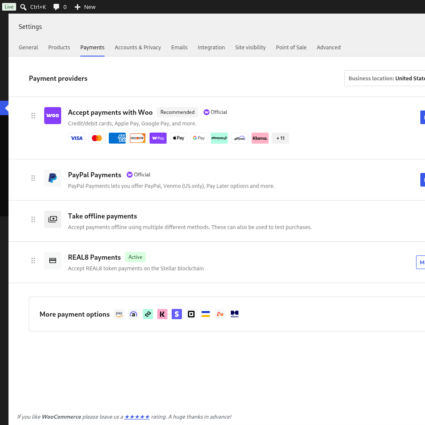The image size is (425, 425).
Task: Click the drag handle beside REAL8 Payments
Action: point(33,260)
